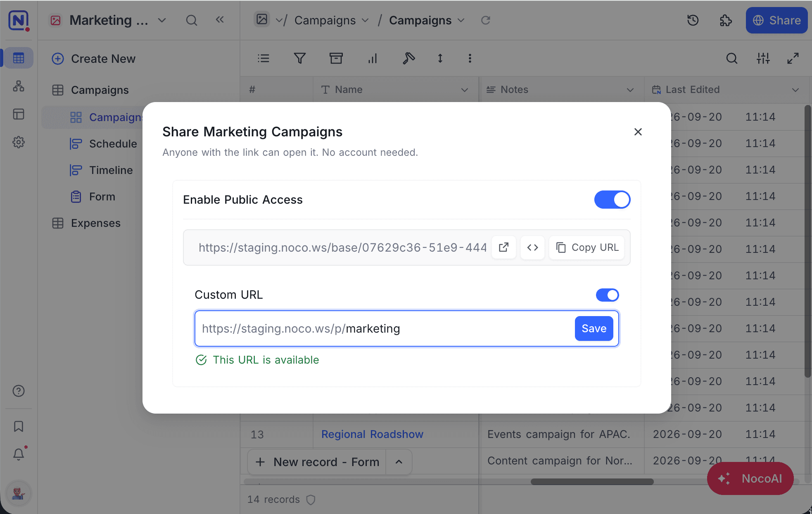Click the group-by toolbar icon
This screenshot has height=514, width=812.
click(x=336, y=58)
